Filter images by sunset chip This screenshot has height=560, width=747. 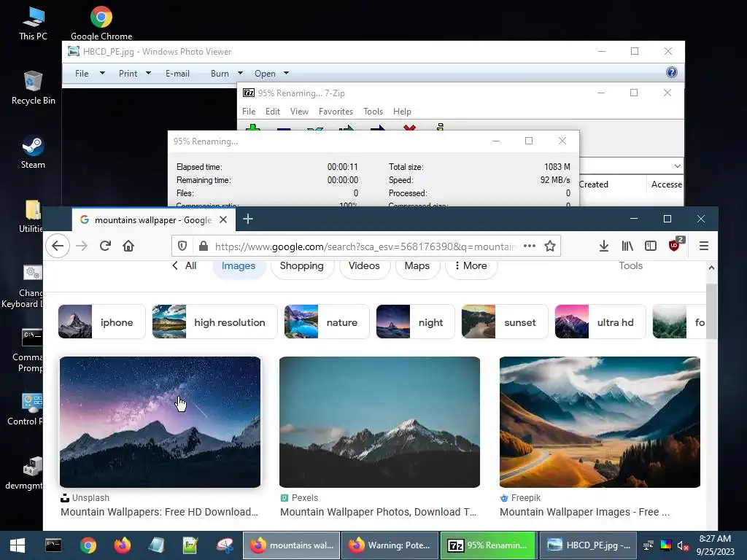(x=505, y=322)
